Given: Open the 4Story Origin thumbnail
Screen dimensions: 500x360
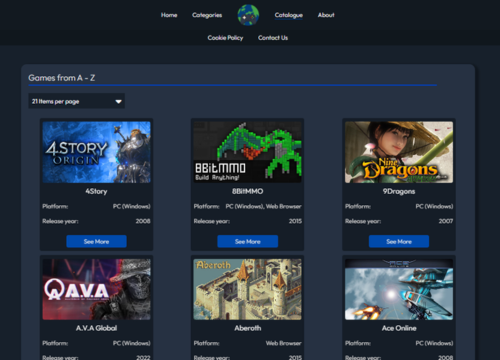Looking at the screenshot, I should click(x=96, y=152).
